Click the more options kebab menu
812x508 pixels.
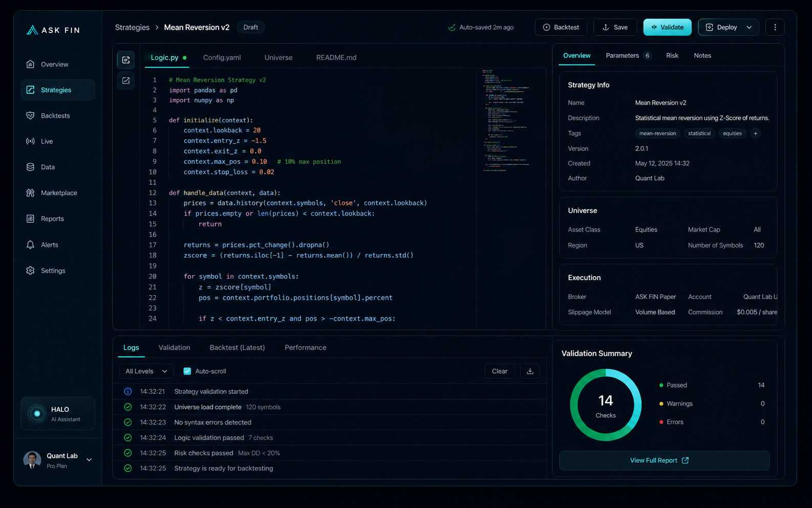[775, 27]
